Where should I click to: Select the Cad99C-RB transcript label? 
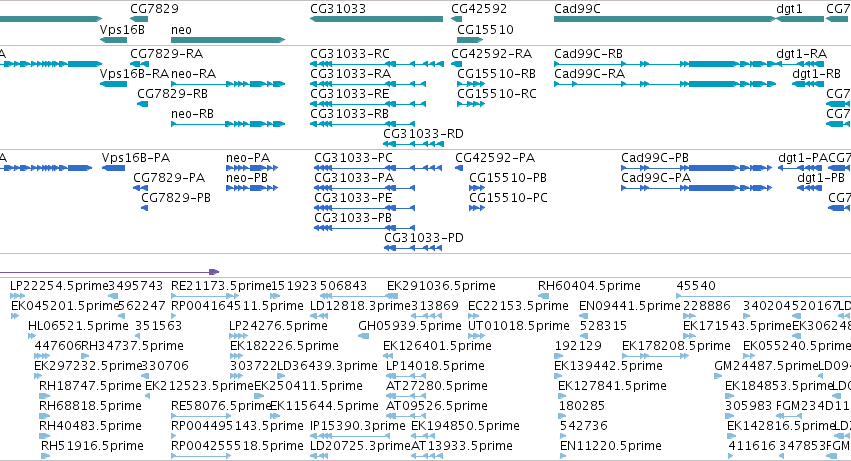(588, 54)
